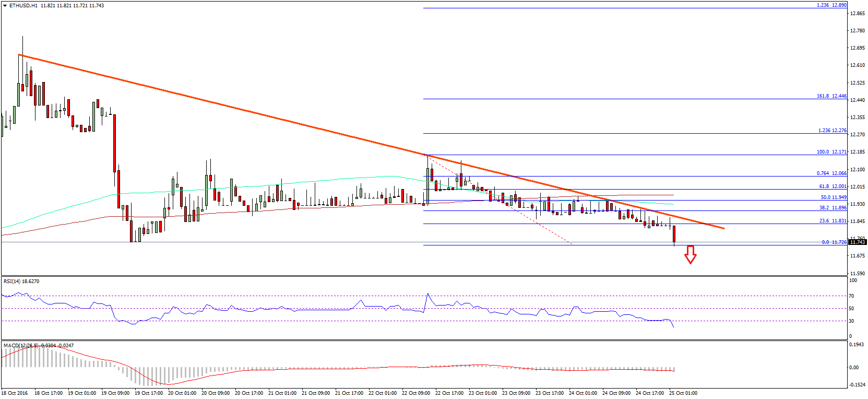The image size is (868, 399).
Task: Click the RSI 70 level scale label
Action: (851, 296)
